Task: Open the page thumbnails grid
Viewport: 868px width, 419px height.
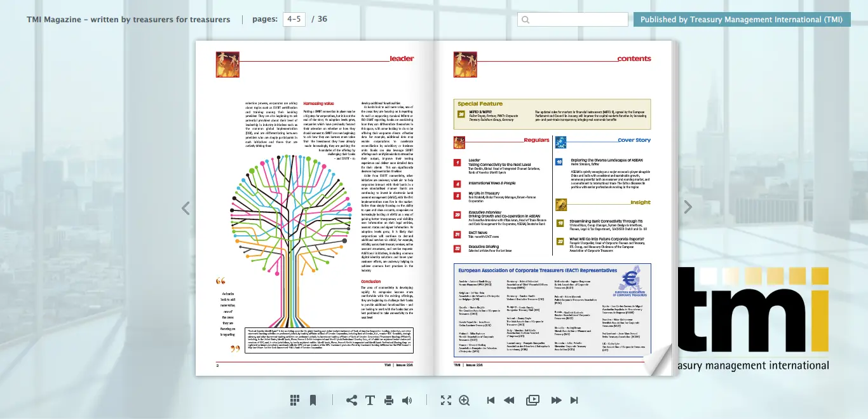Action: click(295, 400)
